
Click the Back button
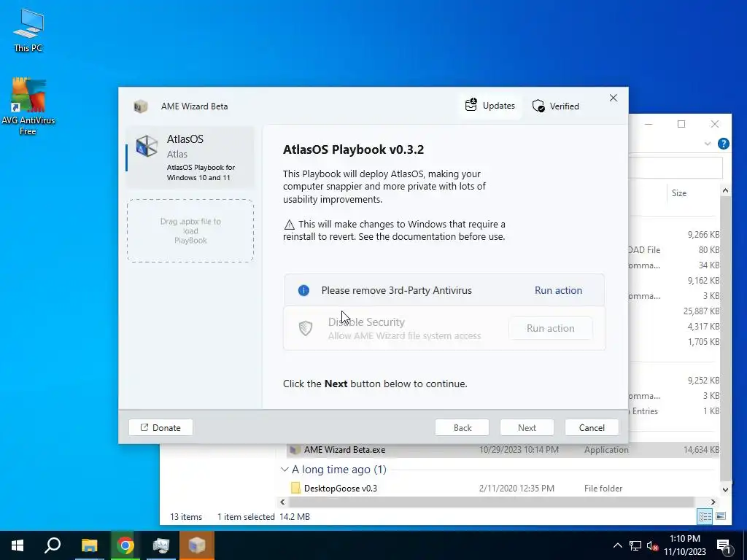(x=462, y=427)
